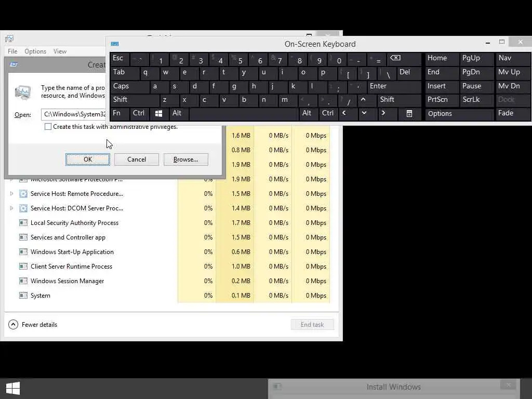Expand the Service Host: Remote Procedure row
This screenshot has height=399, width=532.
[11, 193]
